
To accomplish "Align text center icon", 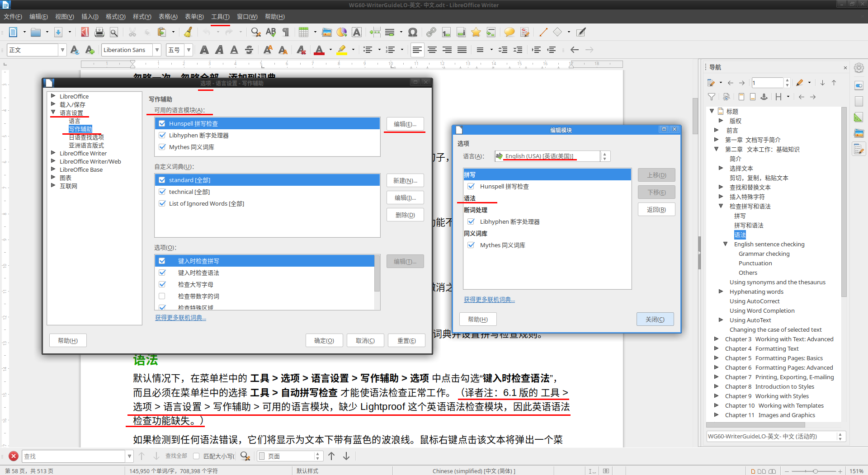I will click(432, 50).
